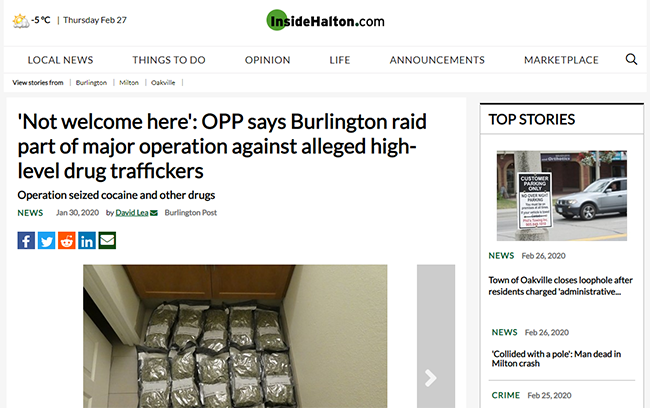Share the article on Facebook
The height and width of the screenshot is (408, 650).
point(26,240)
